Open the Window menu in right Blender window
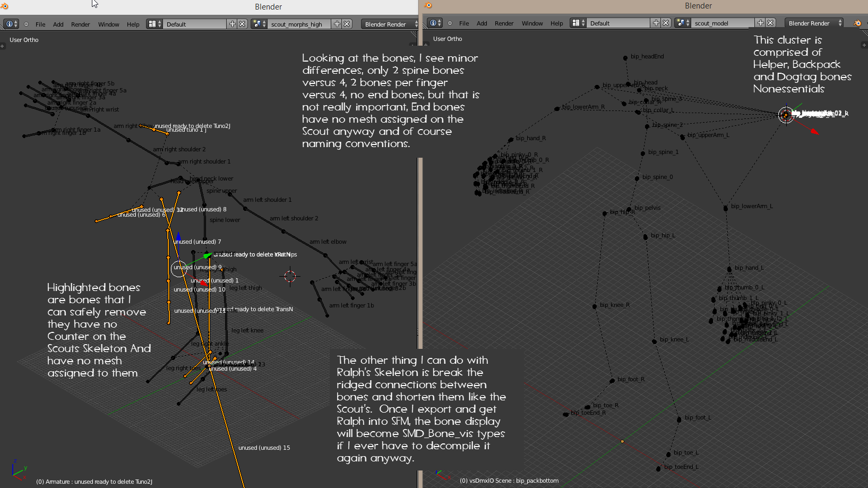 [x=532, y=23]
